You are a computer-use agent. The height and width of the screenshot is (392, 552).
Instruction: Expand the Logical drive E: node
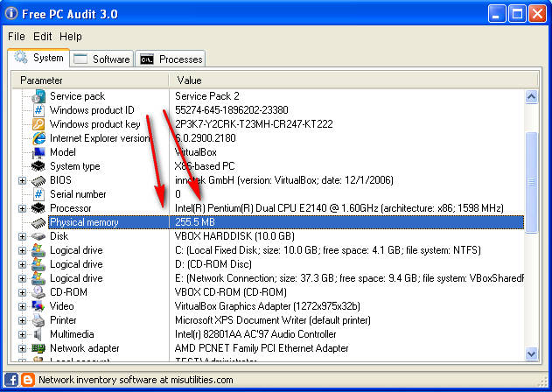(x=22, y=278)
